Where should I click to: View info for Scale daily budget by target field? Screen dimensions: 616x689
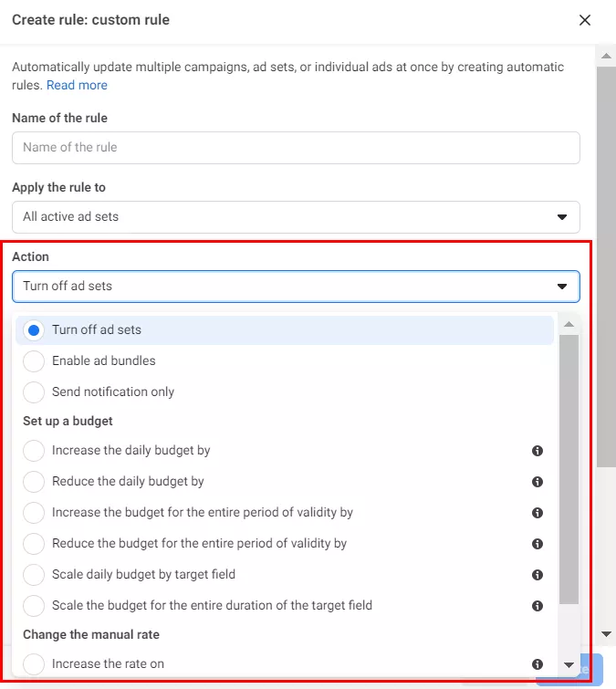(537, 575)
